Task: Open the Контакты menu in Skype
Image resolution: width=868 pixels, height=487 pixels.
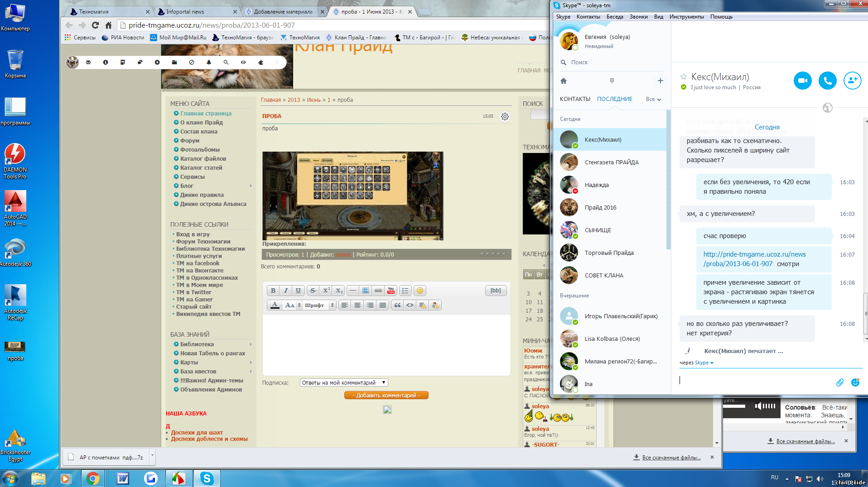Action: [588, 17]
